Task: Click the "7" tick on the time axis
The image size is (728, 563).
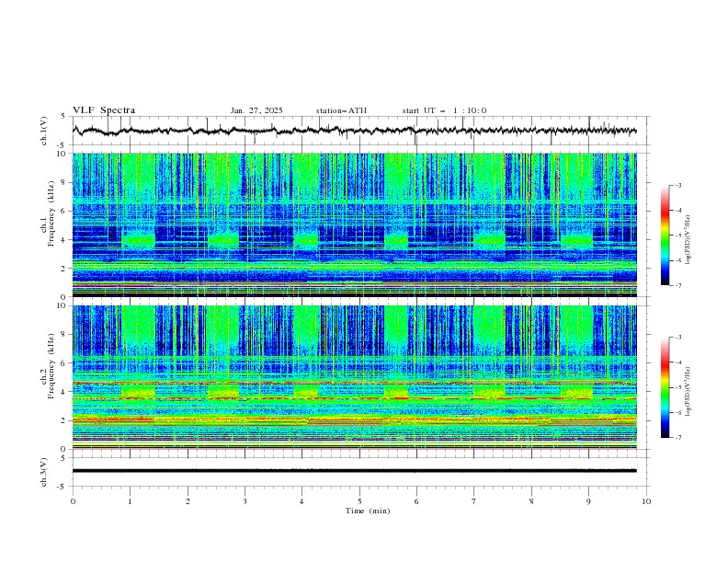Action: coord(474,501)
